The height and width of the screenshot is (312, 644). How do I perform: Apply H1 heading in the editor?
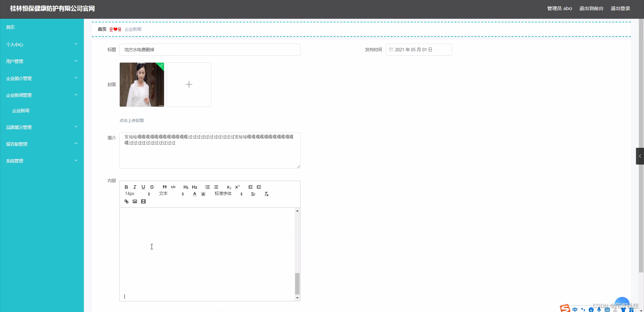(186, 187)
